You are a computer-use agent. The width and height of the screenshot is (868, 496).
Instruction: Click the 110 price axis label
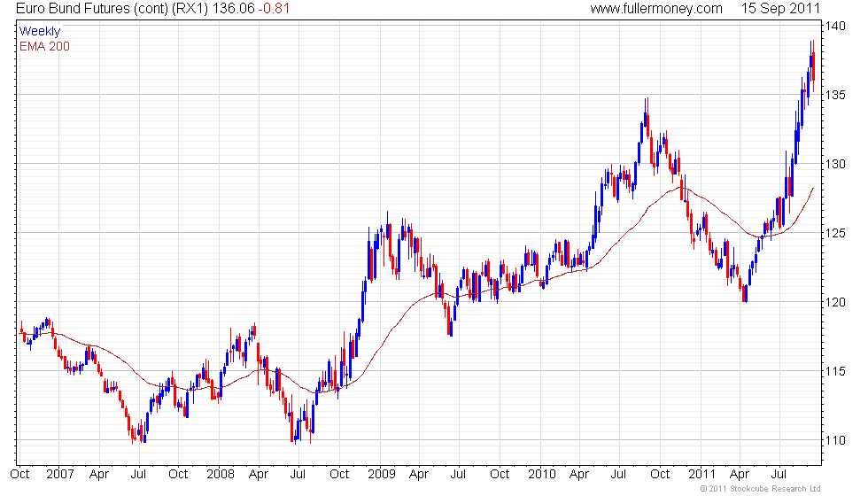(x=835, y=440)
